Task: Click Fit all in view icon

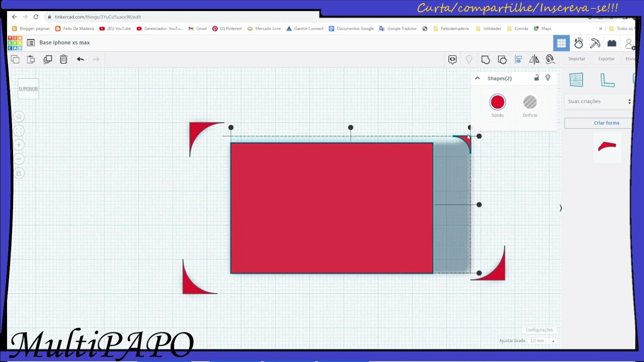Action: 19,131
